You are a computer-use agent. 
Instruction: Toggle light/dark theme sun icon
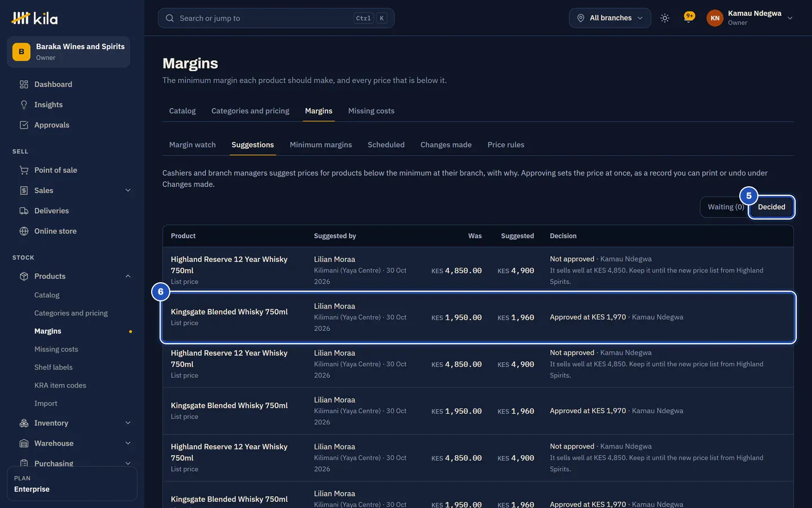tap(665, 18)
